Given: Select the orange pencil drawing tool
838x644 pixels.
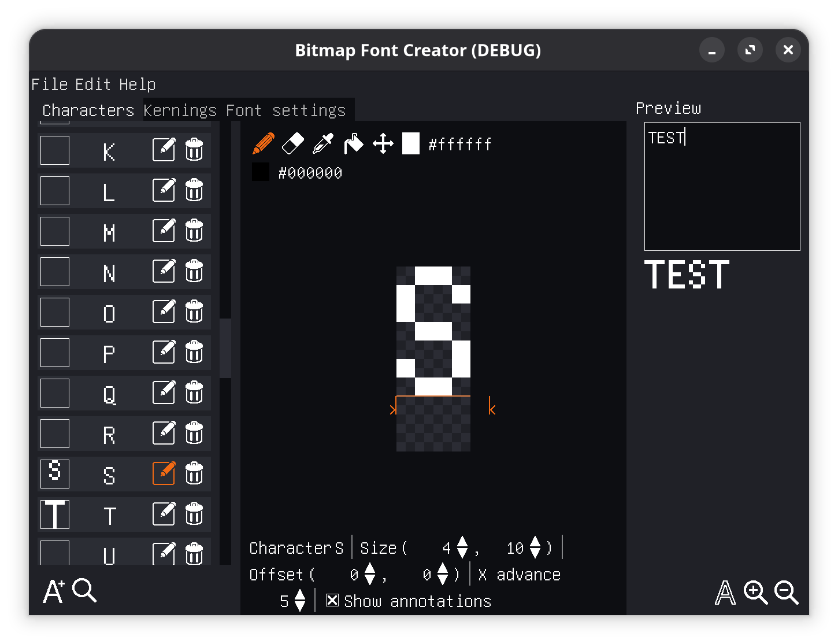Looking at the screenshot, I should 264,143.
